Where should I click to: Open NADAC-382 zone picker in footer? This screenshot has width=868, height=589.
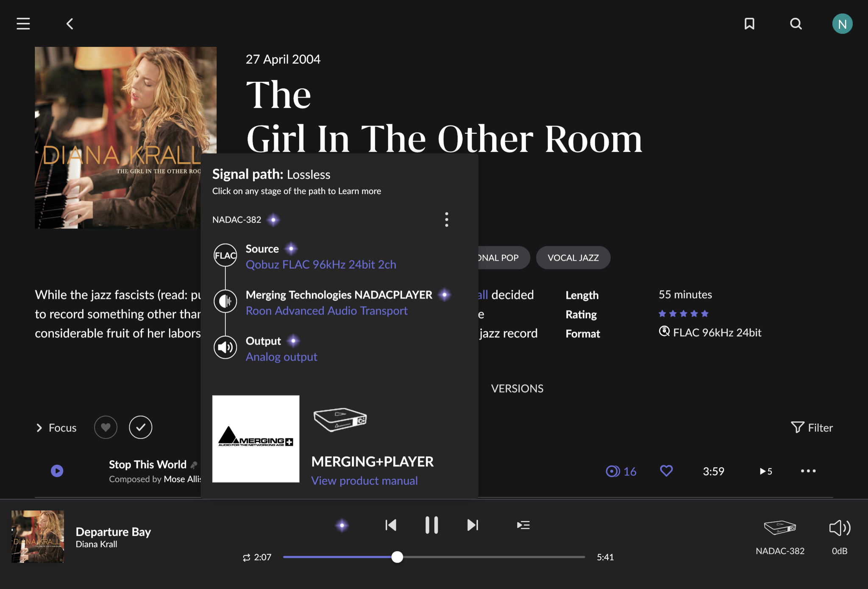point(780,537)
